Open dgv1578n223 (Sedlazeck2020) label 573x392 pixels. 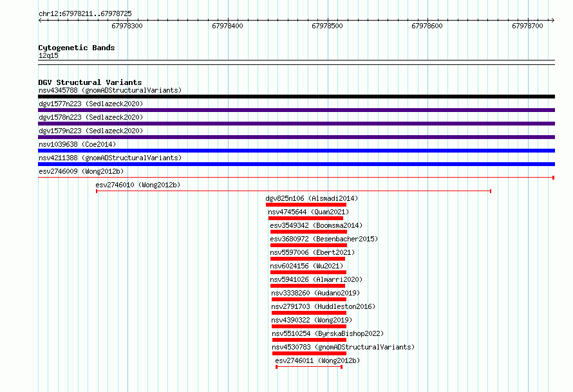click(x=91, y=117)
